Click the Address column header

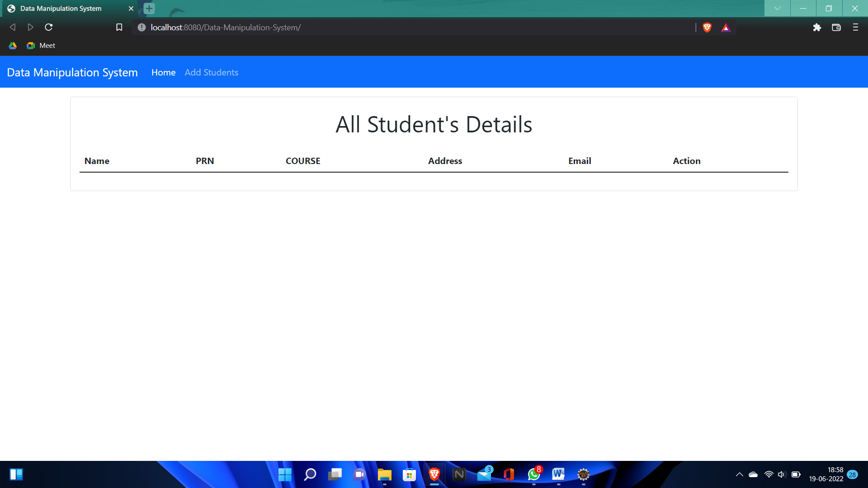(445, 161)
